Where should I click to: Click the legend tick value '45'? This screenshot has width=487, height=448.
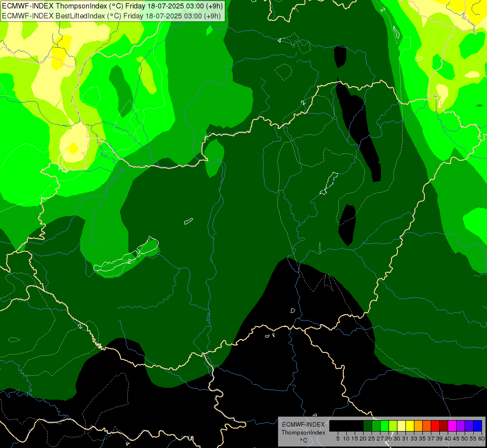coord(456,439)
